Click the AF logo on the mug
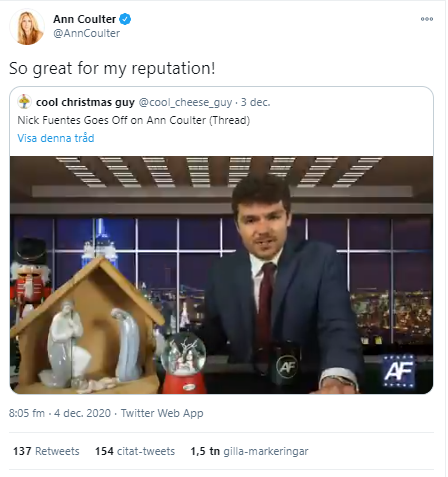This screenshot has height=477, width=448. tap(287, 367)
